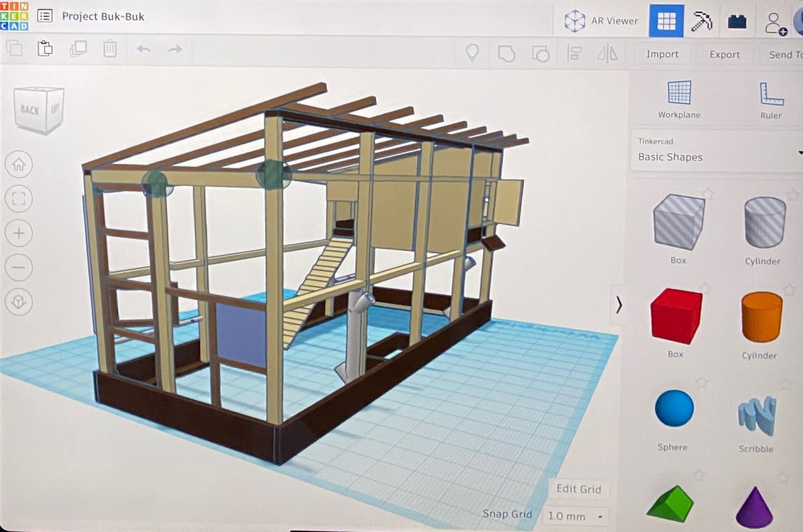Collapse the shapes panel chevron
The width and height of the screenshot is (803, 532).
click(x=619, y=304)
